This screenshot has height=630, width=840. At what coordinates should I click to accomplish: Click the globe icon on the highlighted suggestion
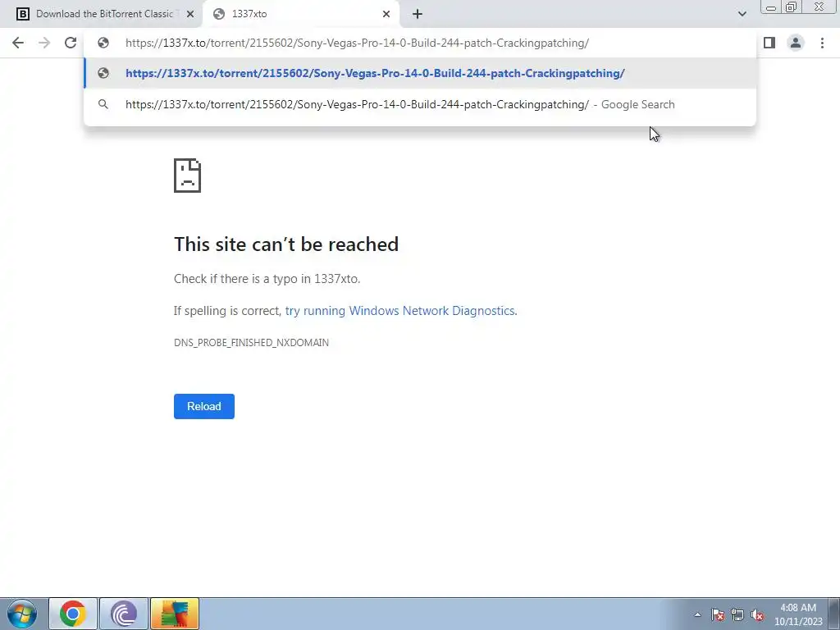click(103, 73)
